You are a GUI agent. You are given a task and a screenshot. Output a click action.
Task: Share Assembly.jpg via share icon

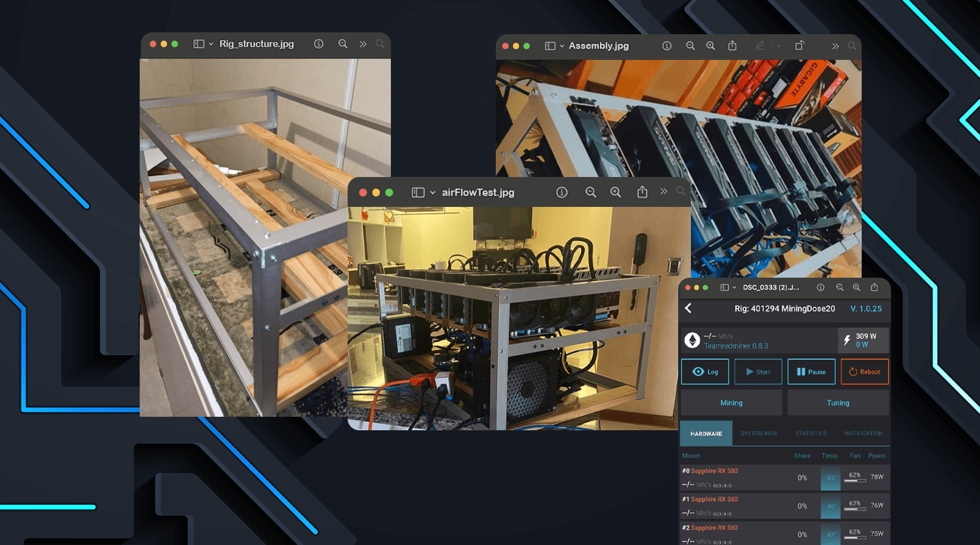(x=732, y=45)
